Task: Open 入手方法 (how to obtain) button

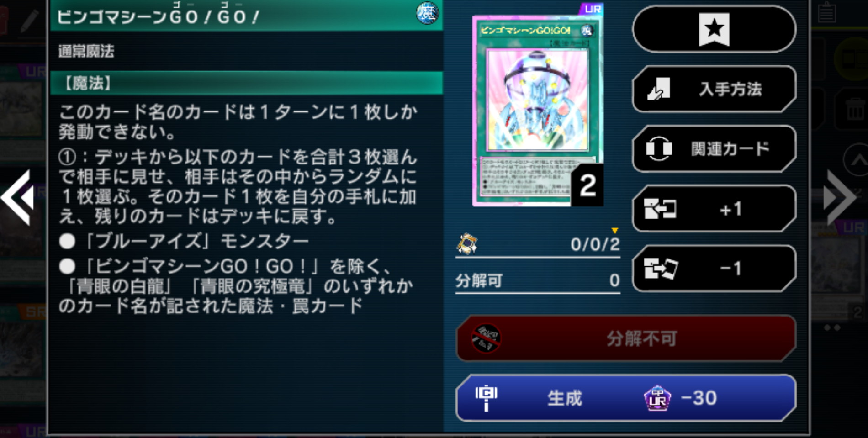Action: point(714,89)
